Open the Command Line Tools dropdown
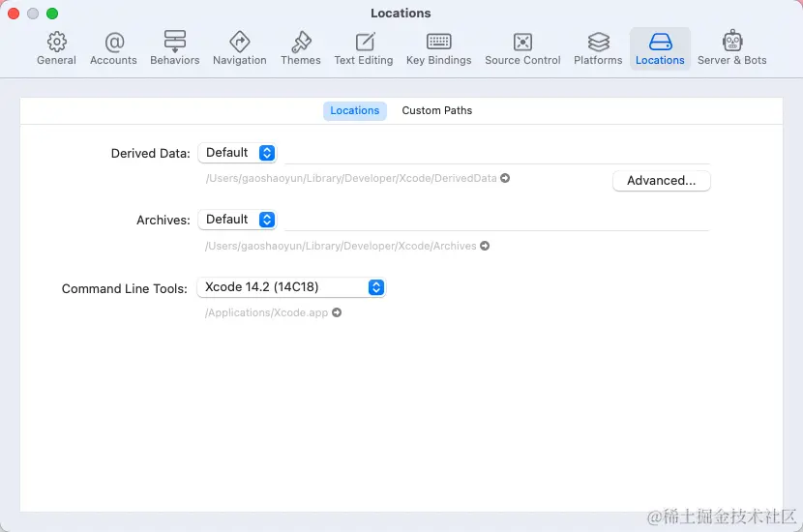 (291, 287)
